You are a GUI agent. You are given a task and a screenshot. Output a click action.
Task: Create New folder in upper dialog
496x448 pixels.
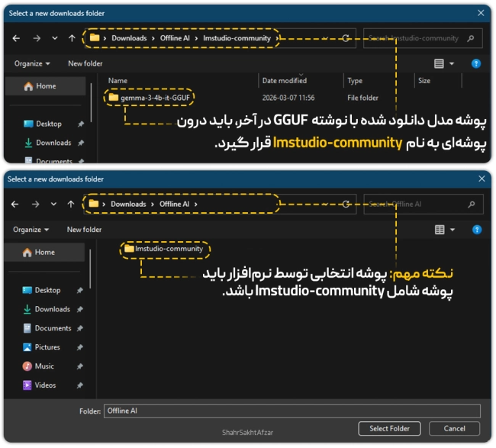pos(85,63)
